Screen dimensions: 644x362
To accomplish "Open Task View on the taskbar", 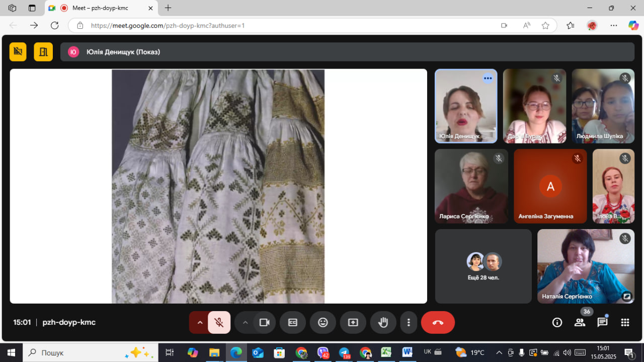I will point(170,352).
